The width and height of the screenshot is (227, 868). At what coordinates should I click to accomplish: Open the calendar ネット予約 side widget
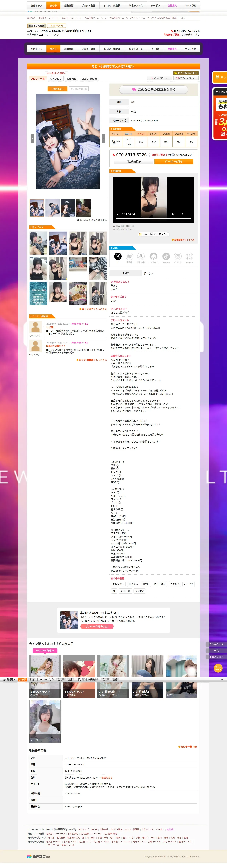tap(220, 78)
